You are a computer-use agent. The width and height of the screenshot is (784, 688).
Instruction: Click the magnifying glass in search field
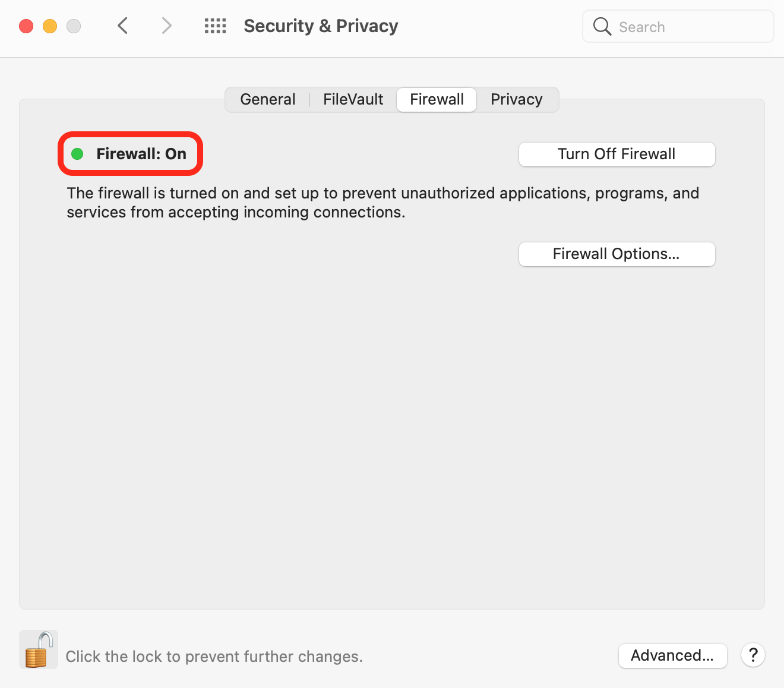coord(602,26)
